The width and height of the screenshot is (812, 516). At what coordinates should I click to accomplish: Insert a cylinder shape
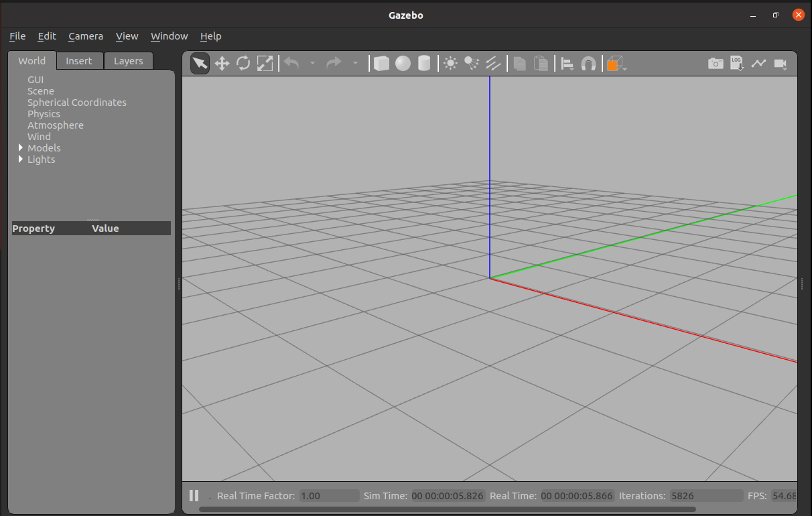424,64
